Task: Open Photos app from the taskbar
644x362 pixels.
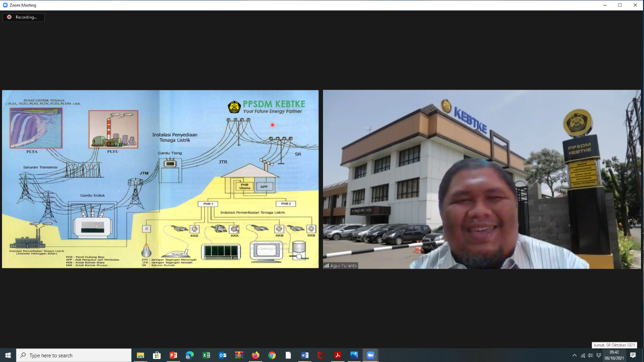Action: click(354, 355)
